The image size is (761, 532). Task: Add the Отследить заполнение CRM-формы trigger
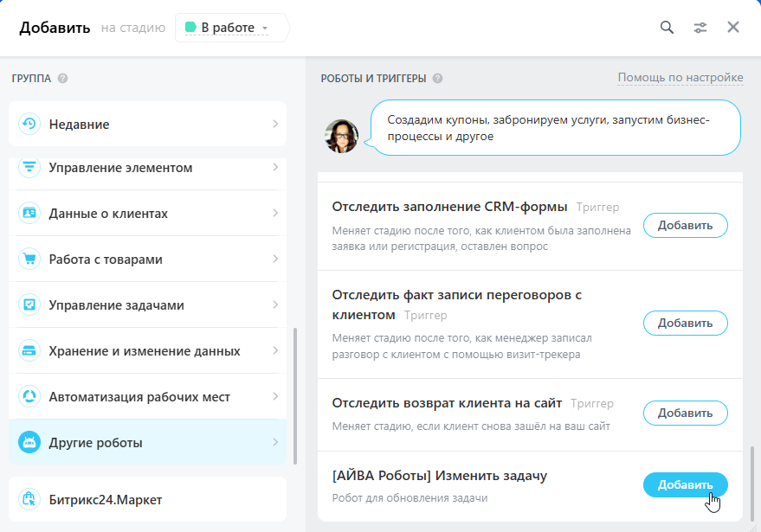click(x=685, y=226)
